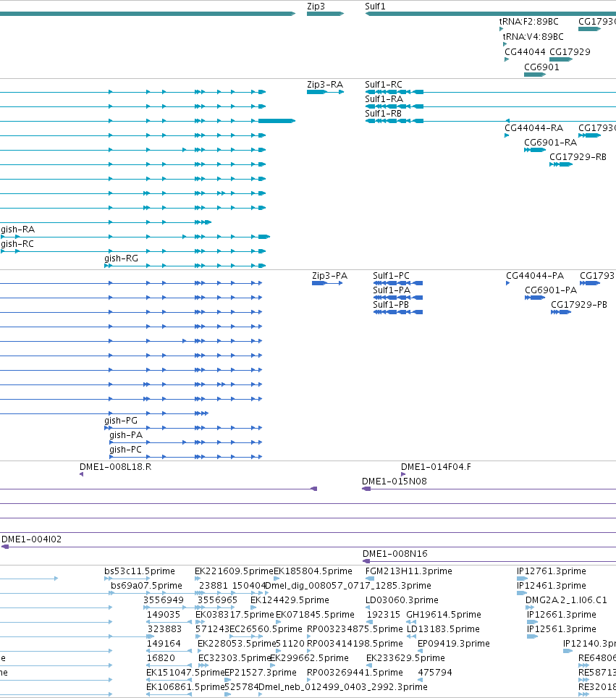
Task: Select the Sulf1-RA transcript label
Action: 384,98
